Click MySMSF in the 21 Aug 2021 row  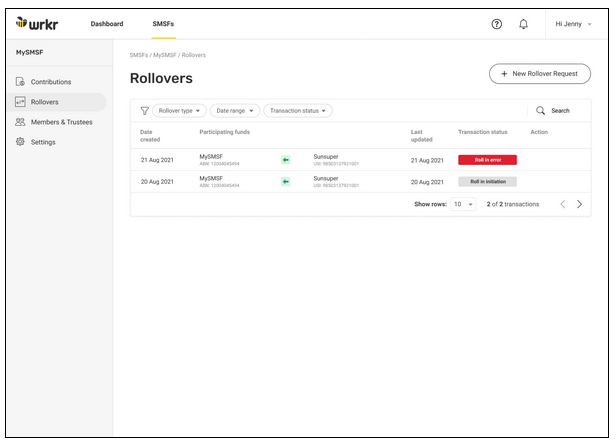coord(211,156)
